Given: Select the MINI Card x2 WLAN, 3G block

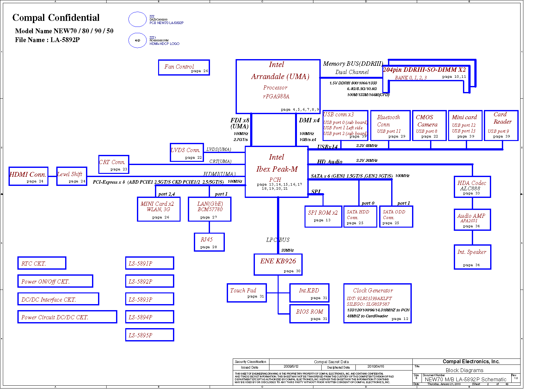Looking at the screenshot, I should tap(159, 209).
